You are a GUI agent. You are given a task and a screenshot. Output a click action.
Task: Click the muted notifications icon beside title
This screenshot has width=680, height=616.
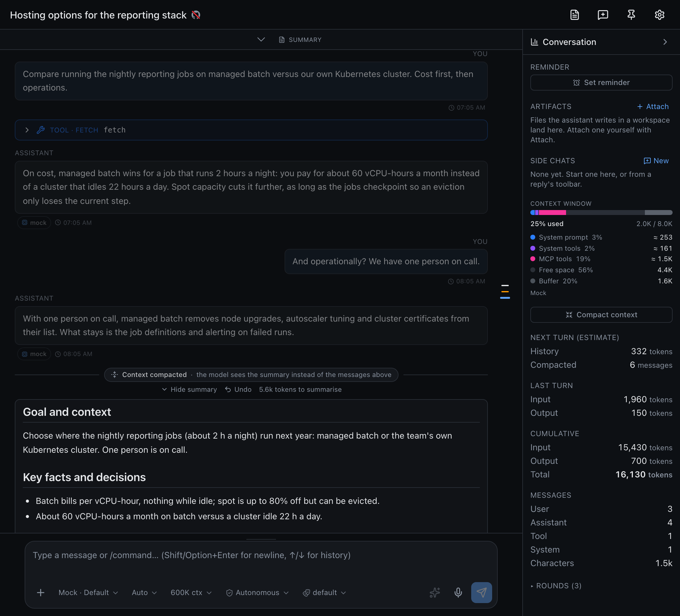196,15
